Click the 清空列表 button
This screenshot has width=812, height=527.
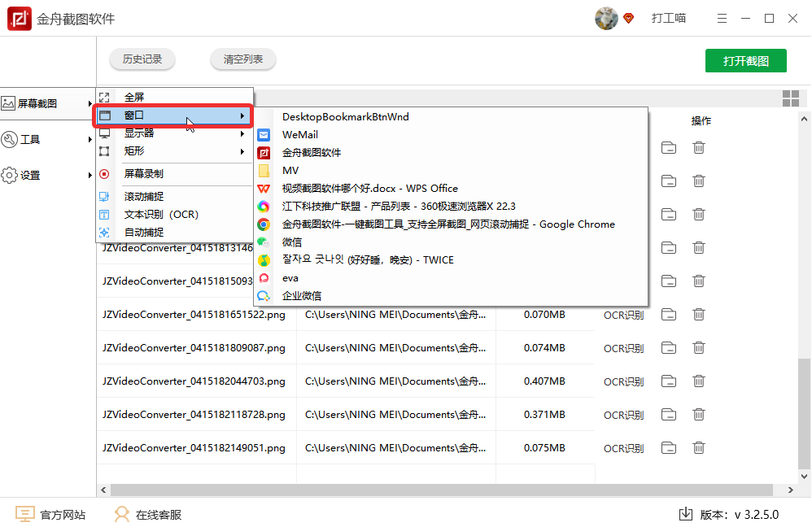(243, 59)
